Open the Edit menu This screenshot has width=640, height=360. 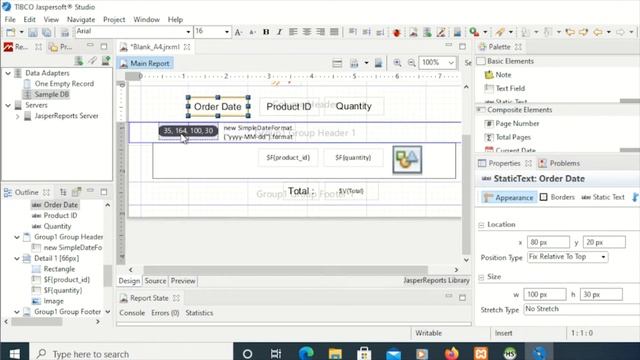click(29, 19)
